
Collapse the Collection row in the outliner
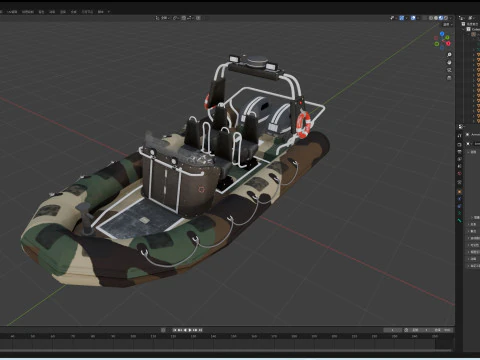point(463,29)
